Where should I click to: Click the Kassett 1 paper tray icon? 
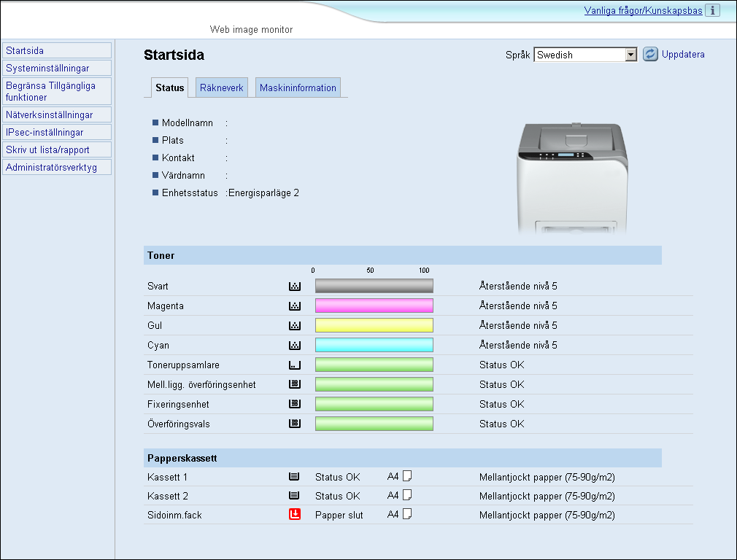pos(294,477)
